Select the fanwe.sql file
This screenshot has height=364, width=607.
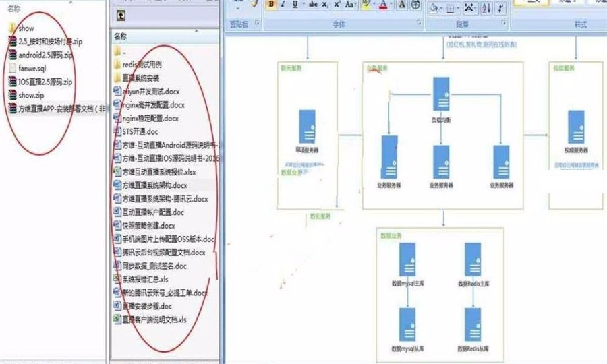[x=27, y=69]
